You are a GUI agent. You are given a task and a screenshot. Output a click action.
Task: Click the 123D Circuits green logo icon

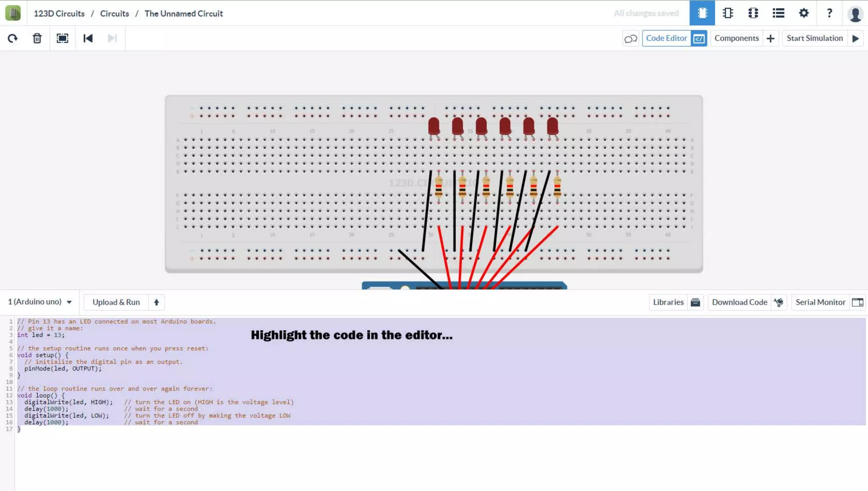(13, 13)
